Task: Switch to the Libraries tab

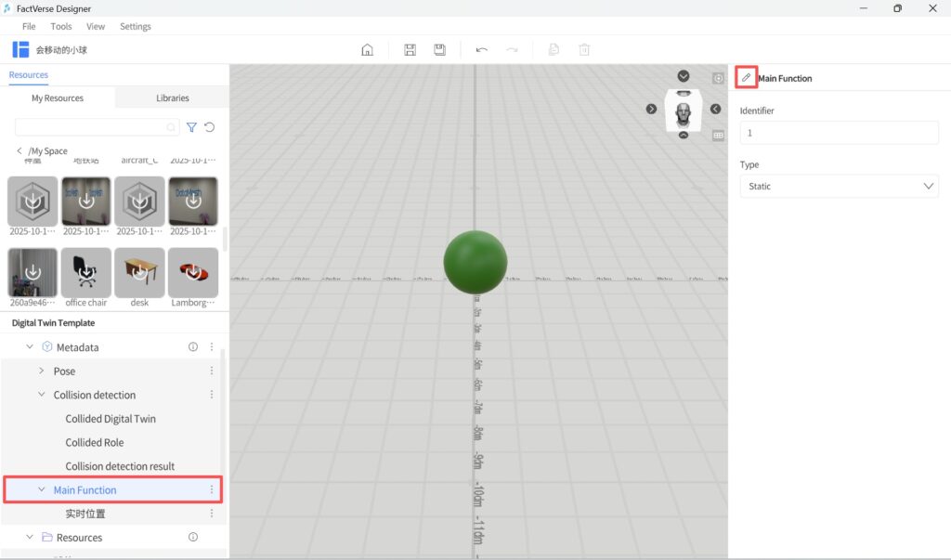Action: point(171,97)
